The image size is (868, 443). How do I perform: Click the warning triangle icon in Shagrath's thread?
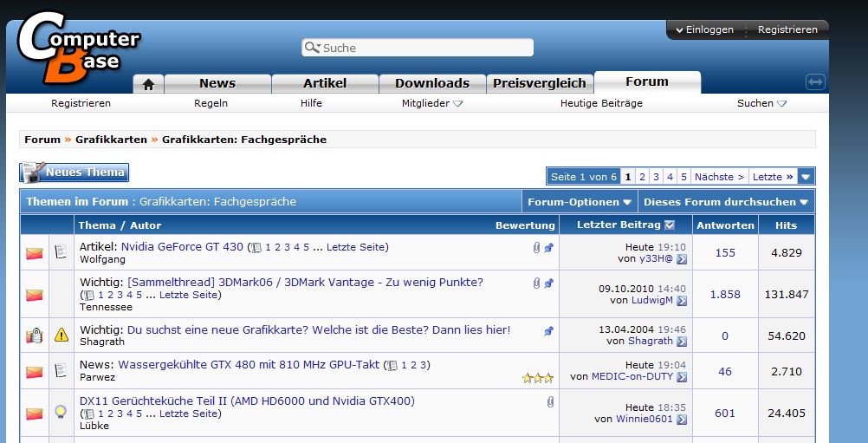[62, 335]
